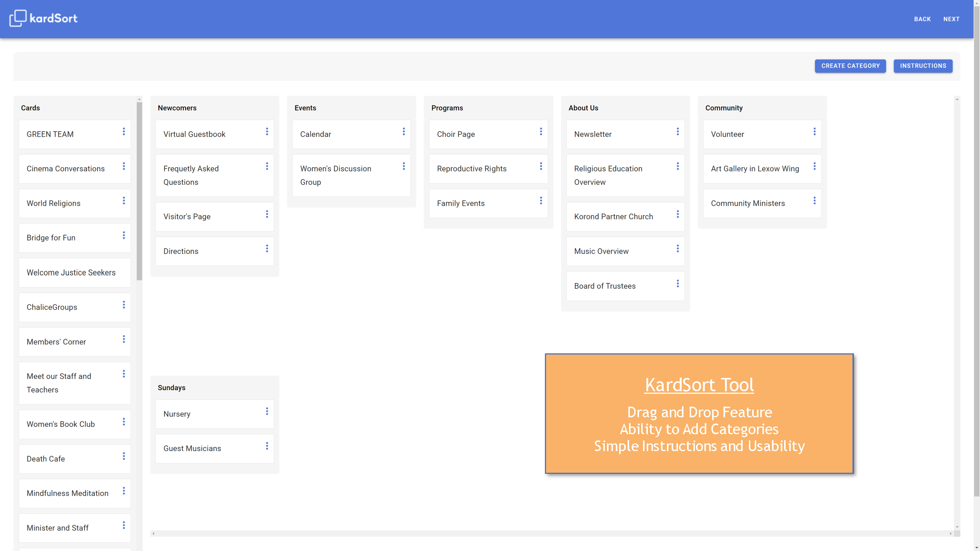Screen dimensions: 980x551
Task: Open the three-dot menu on Women's Book Club
Action: [x=123, y=422]
